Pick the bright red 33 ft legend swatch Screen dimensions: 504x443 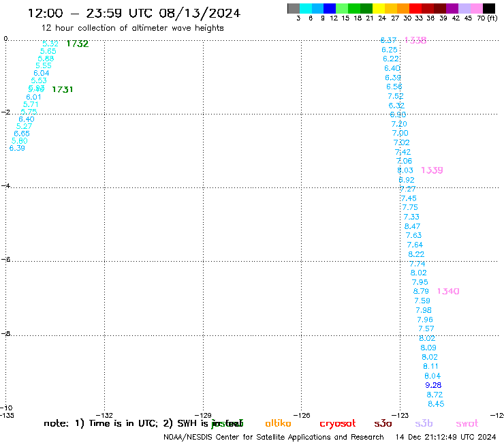415,8
